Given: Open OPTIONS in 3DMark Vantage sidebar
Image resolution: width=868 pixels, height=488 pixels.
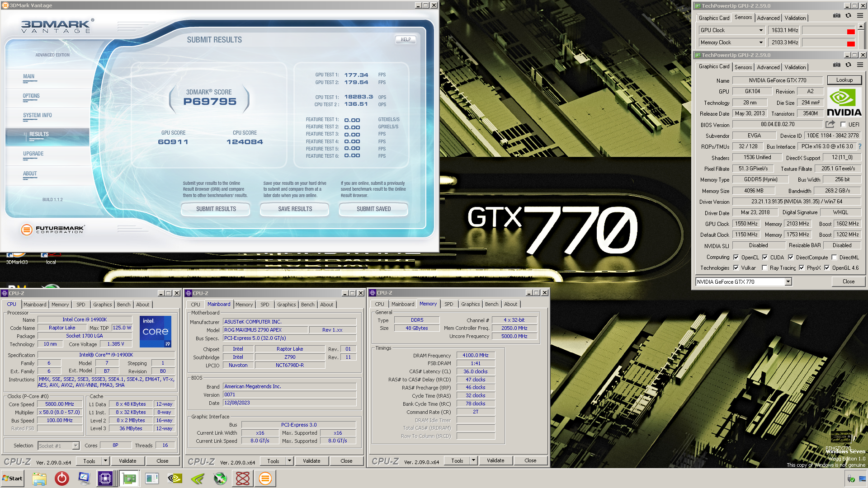Looking at the screenshot, I should pyautogui.click(x=31, y=96).
